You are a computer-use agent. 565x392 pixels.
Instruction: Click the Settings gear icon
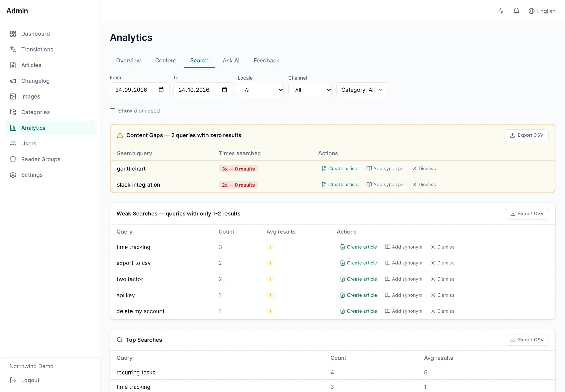click(13, 174)
